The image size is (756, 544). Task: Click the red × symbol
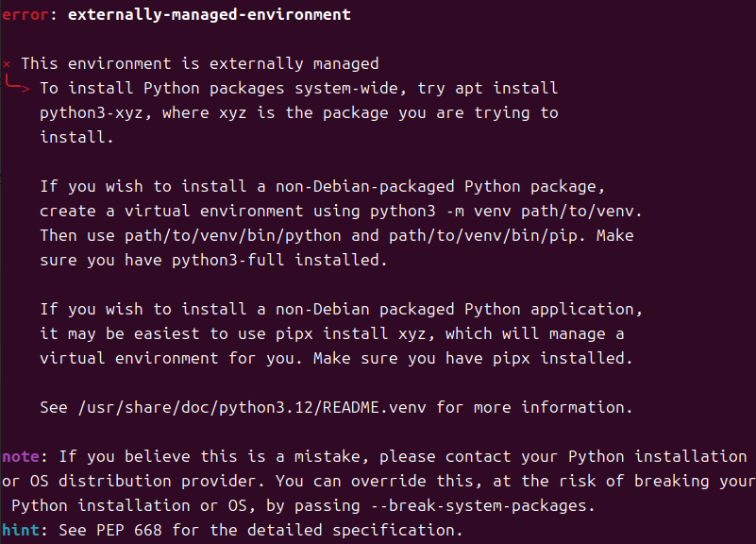point(8,64)
